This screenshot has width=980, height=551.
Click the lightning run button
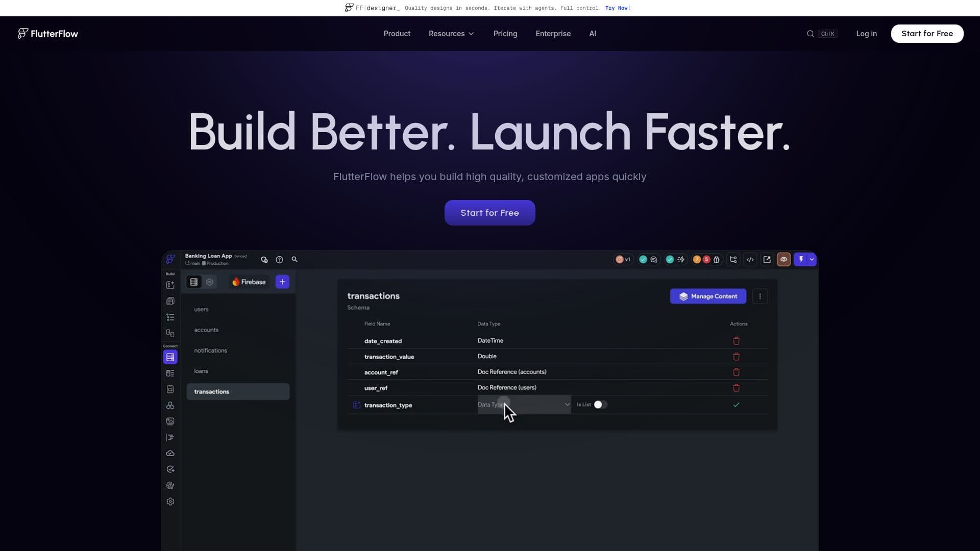(x=801, y=260)
